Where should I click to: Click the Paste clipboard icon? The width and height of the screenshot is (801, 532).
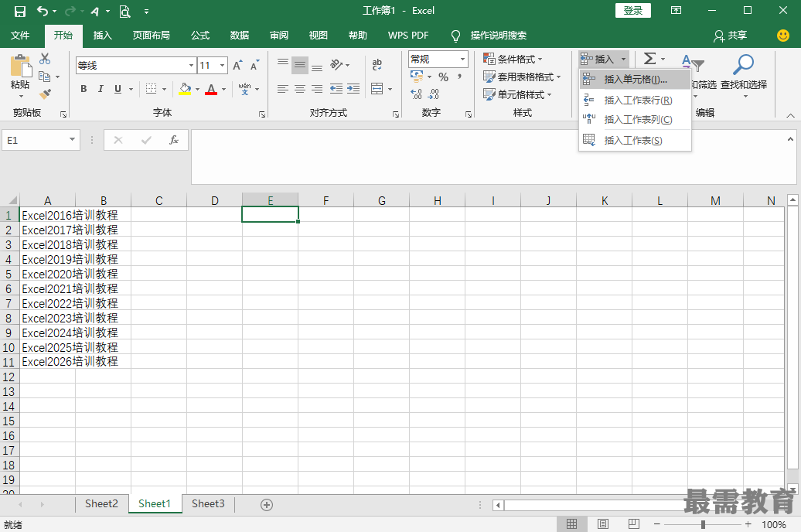(x=20, y=66)
